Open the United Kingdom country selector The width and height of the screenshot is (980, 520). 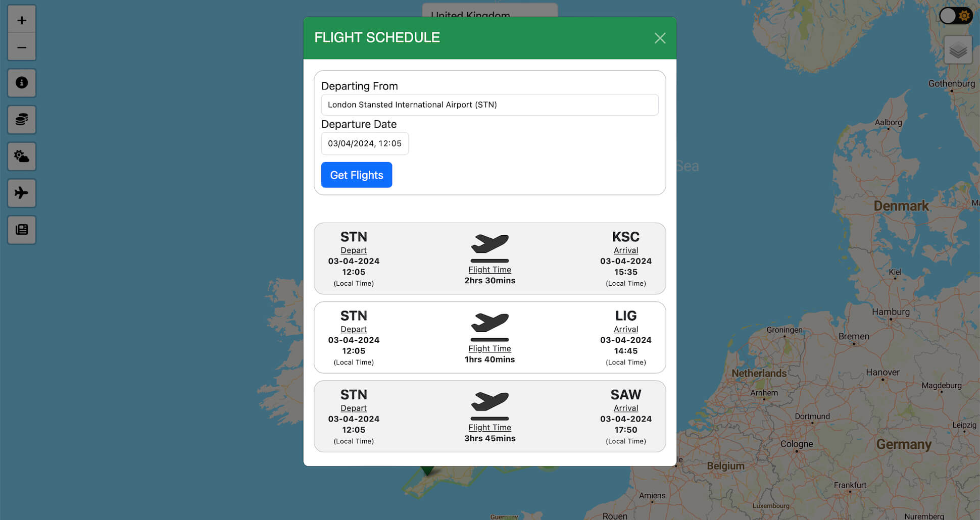click(489, 11)
